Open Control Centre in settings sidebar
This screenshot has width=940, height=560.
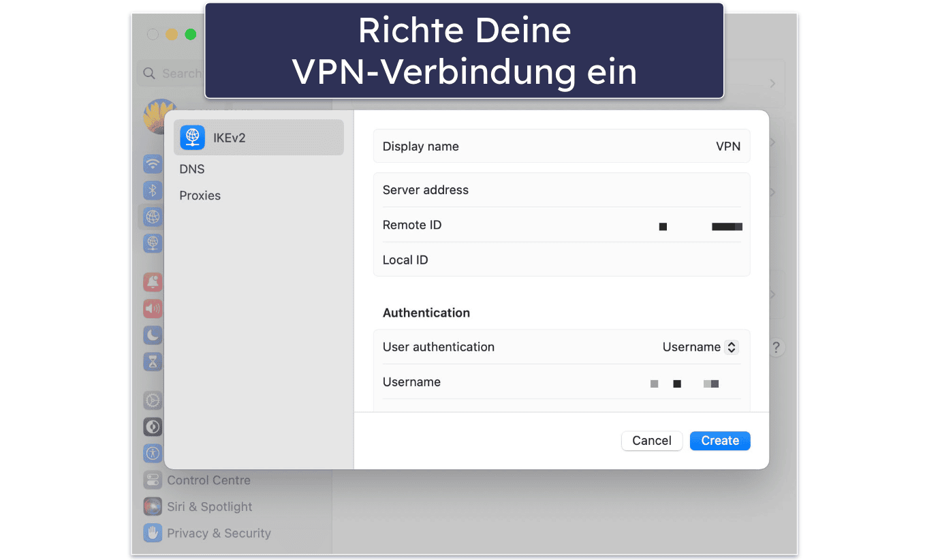[208, 480]
